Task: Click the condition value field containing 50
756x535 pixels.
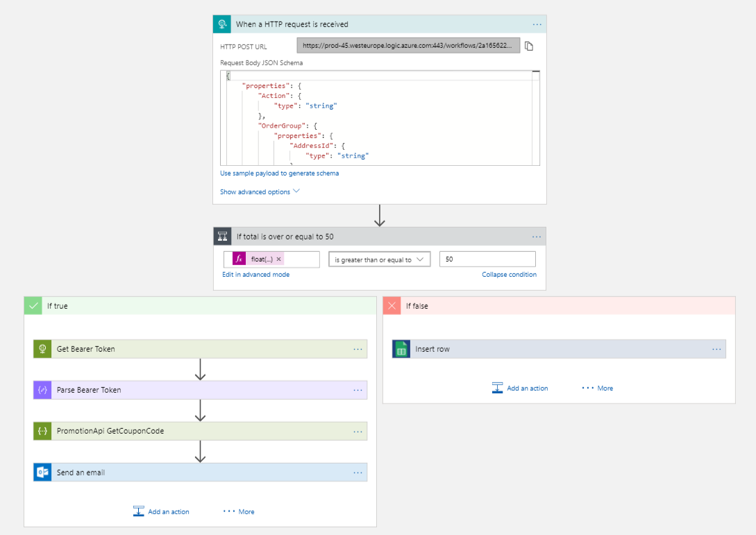Action: point(487,260)
